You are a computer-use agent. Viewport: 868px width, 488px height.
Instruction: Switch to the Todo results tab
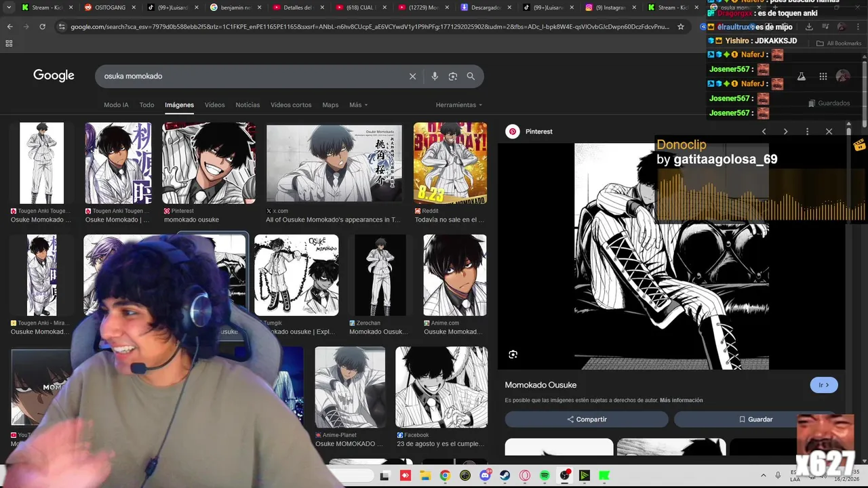146,105
